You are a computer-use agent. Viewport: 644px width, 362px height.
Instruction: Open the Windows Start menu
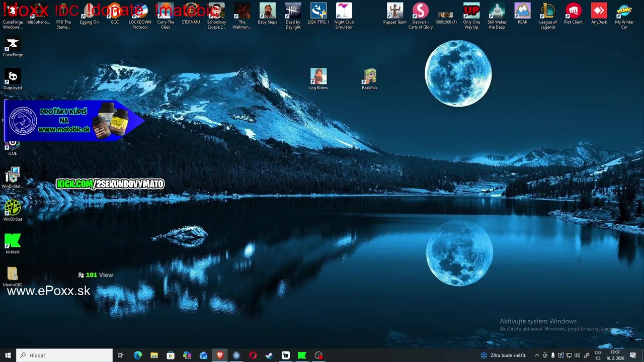[x=8, y=355]
